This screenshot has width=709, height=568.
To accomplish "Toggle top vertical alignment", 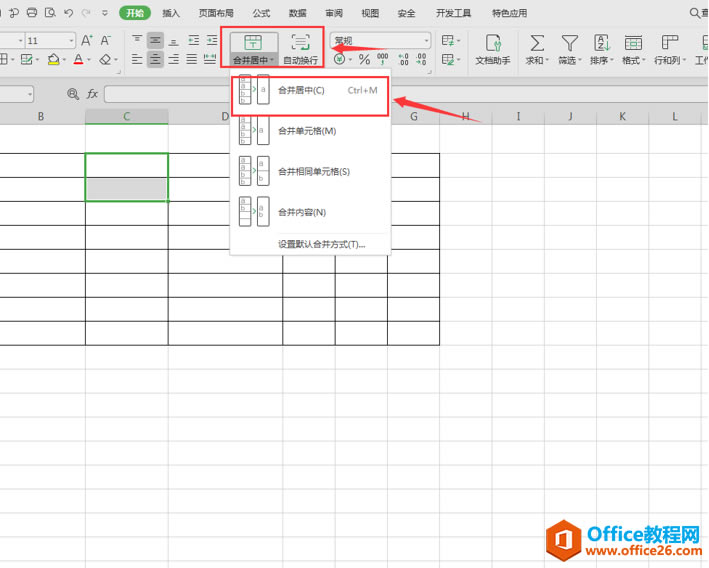I will click(x=137, y=40).
